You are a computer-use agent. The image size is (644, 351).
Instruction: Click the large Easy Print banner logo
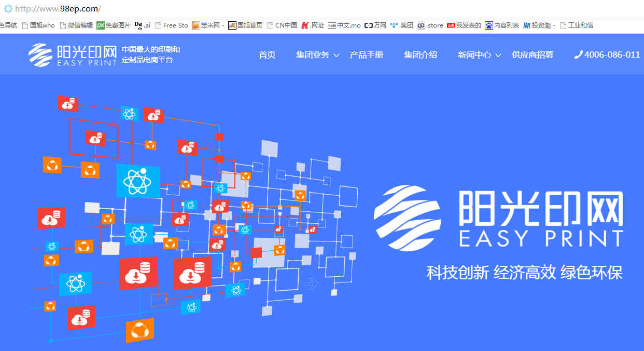click(x=498, y=218)
